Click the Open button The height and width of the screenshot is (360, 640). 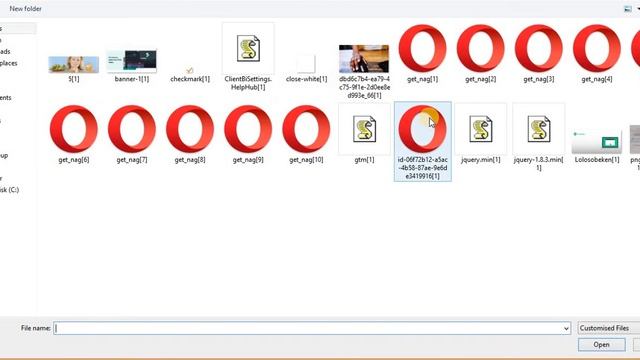tap(601, 345)
